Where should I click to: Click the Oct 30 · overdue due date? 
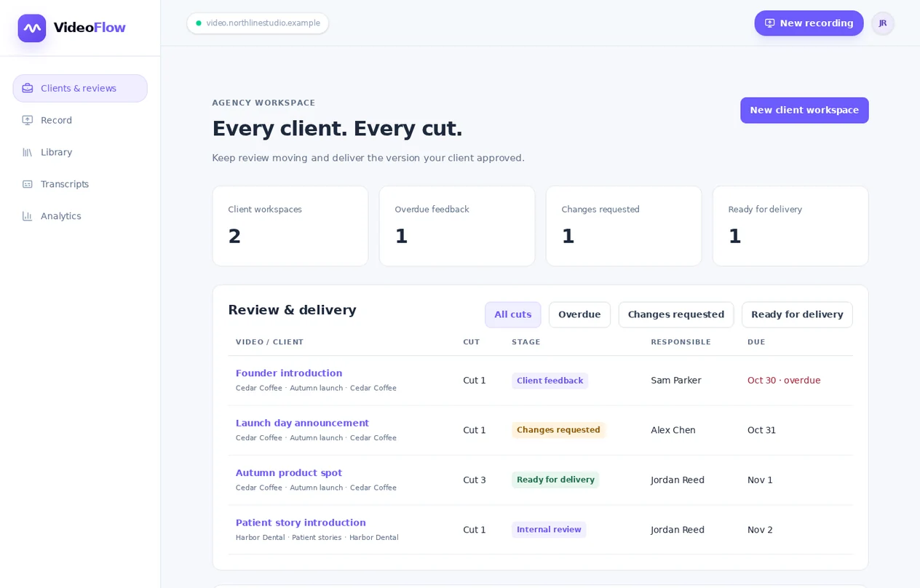point(784,381)
